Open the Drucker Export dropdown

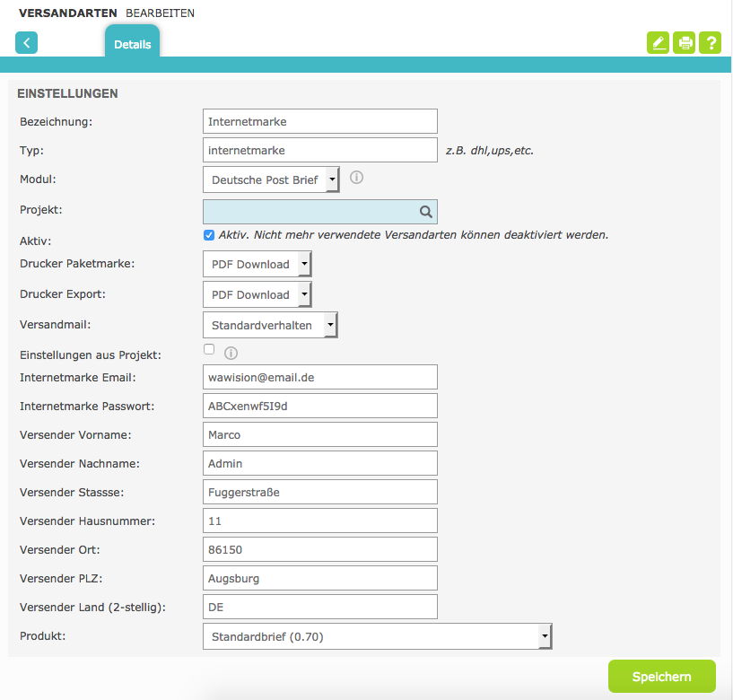click(257, 294)
